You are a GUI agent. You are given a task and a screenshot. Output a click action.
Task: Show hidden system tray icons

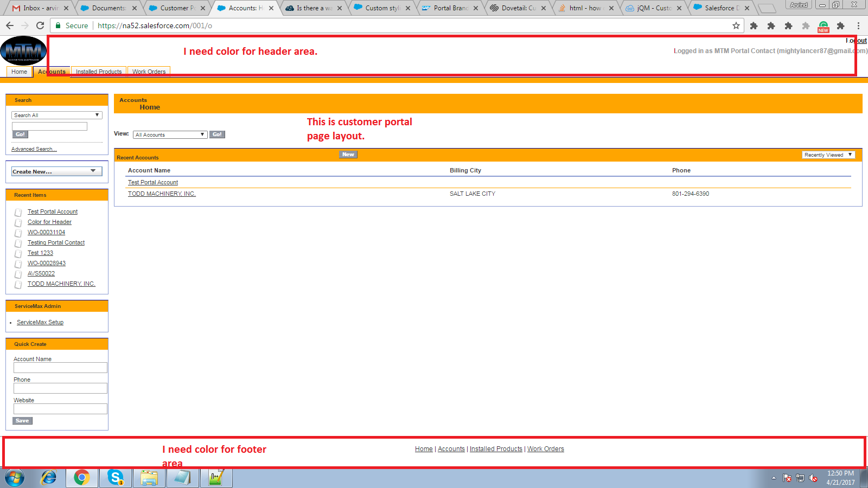(x=774, y=478)
